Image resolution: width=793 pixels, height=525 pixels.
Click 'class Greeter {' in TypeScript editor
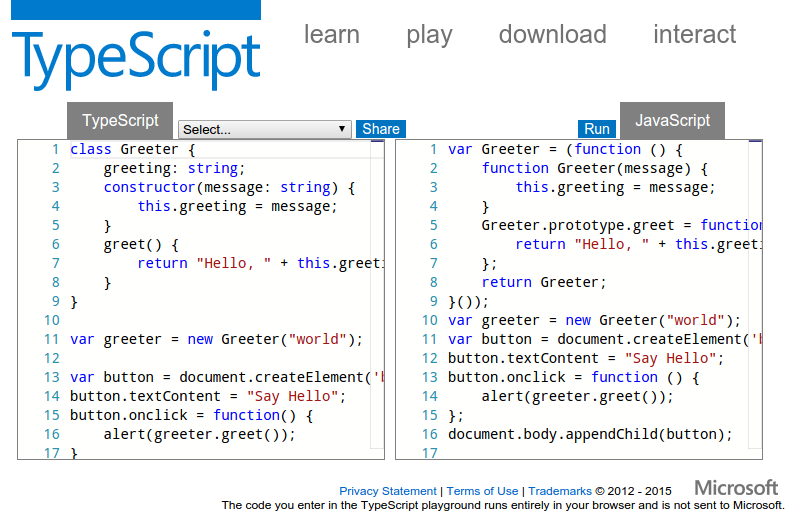pos(133,149)
